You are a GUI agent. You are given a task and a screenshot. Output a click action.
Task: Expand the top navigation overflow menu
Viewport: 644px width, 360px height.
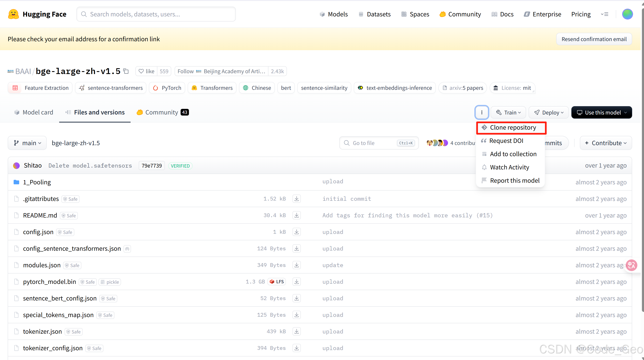[x=605, y=14]
